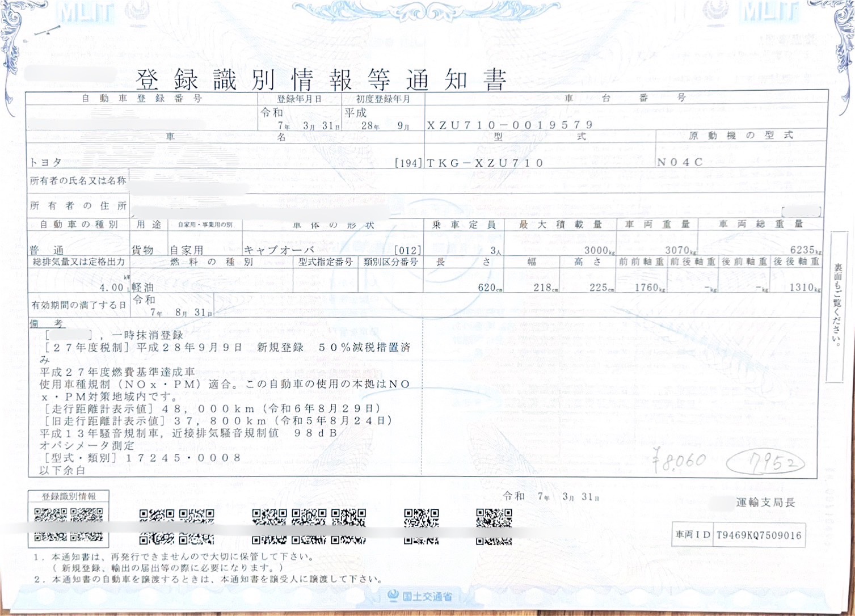Select the usage value 貨物

coord(142,250)
